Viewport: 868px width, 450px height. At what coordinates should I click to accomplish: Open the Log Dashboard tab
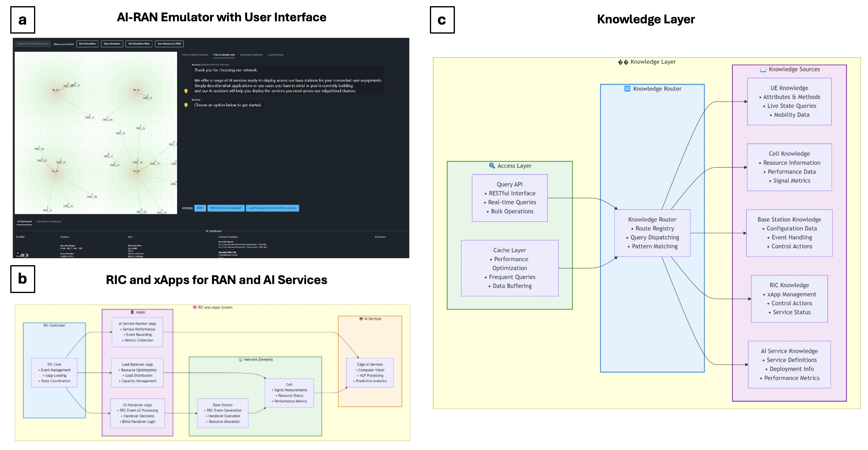click(x=275, y=55)
